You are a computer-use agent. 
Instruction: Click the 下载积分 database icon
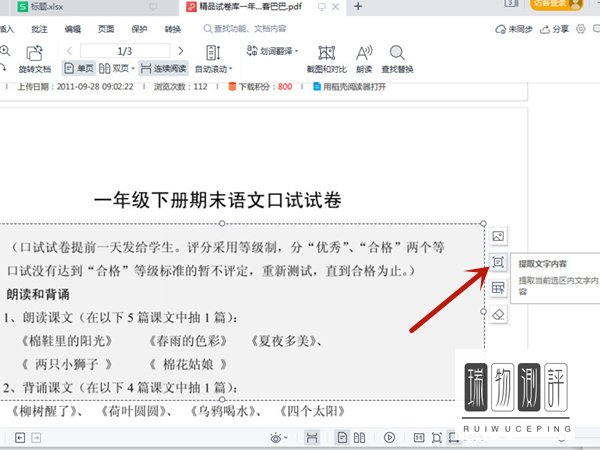pos(232,86)
